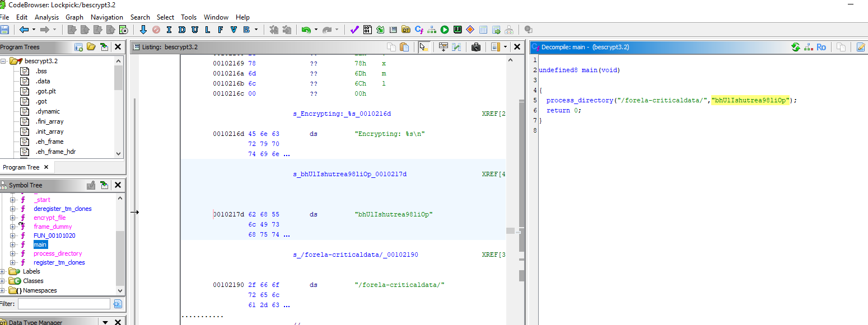Viewport: 868px width, 325px height.
Task: Open the Data Type Manager dropdown menu
Action: click(105, 322)
